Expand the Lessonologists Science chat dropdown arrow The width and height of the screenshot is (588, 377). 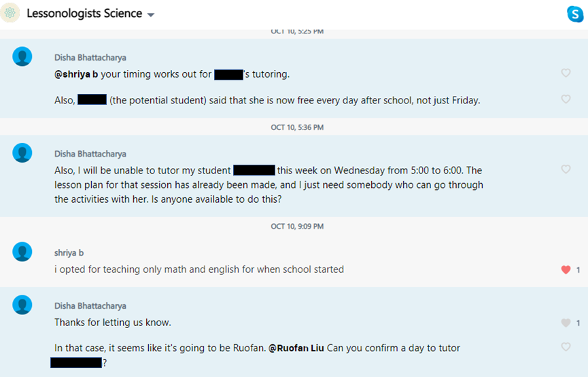click(151, 15)
